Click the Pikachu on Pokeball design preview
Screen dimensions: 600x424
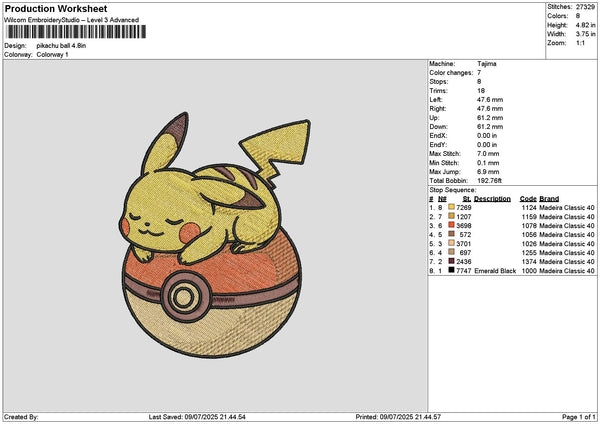click(215, 235)
